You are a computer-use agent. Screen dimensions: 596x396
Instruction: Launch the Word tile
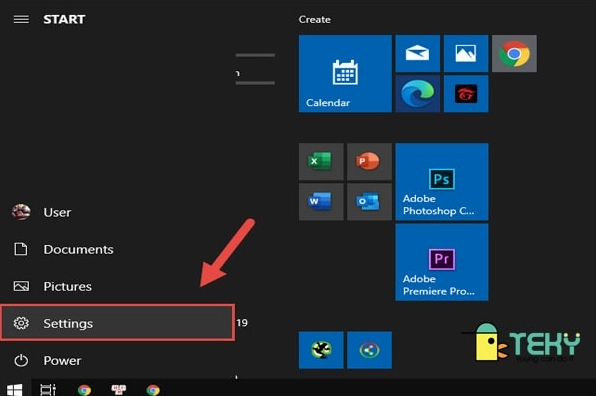click(321, 202)
